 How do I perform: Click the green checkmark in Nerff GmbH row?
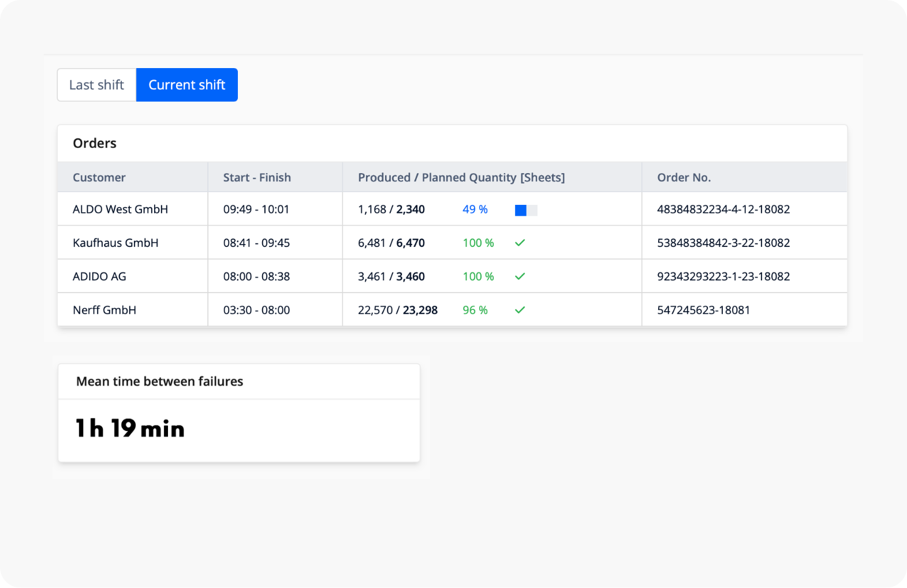pos(520,310)
